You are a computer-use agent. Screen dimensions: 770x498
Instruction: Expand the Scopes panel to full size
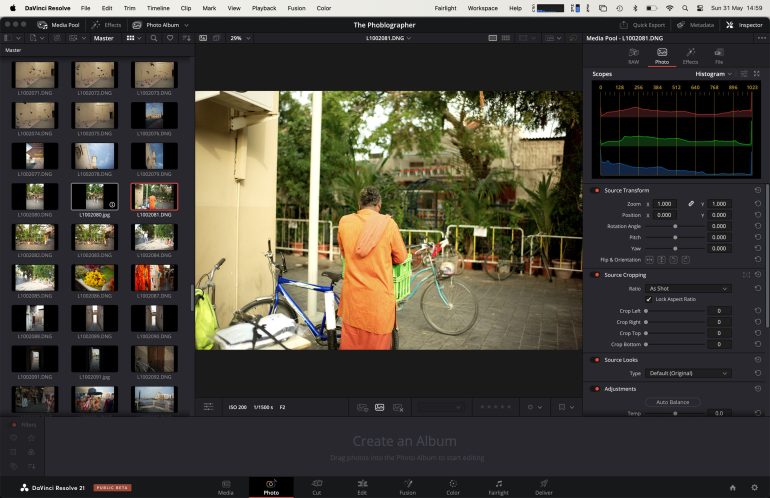pos(757,74)
